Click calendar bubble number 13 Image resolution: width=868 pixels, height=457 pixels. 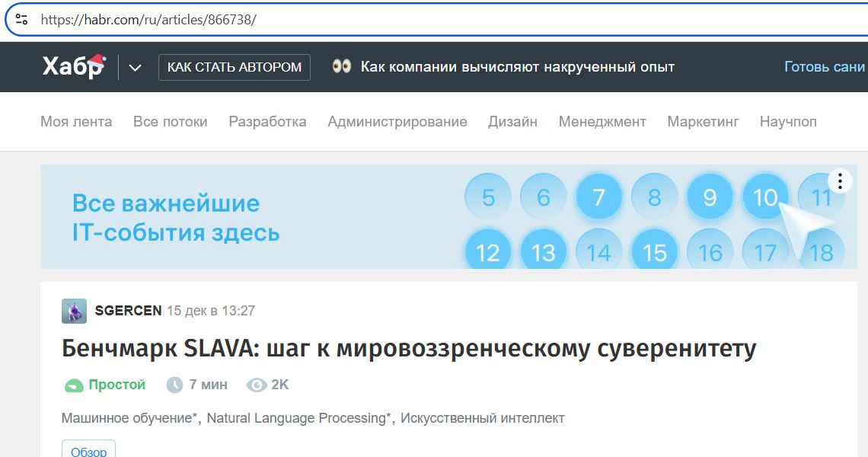tap(544, 251)
